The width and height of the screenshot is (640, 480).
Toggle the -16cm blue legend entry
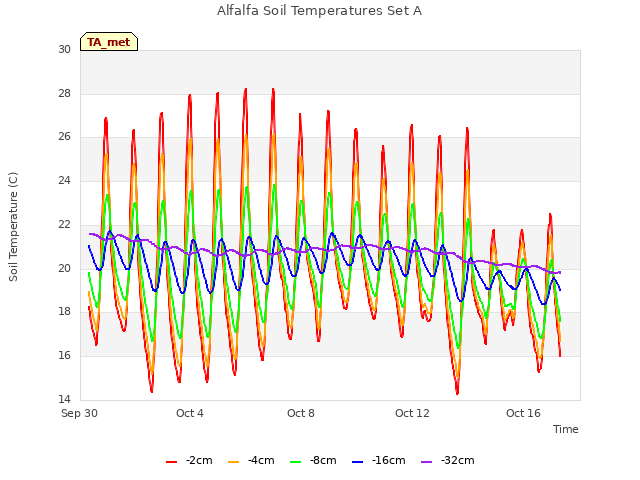coord(378,460)
